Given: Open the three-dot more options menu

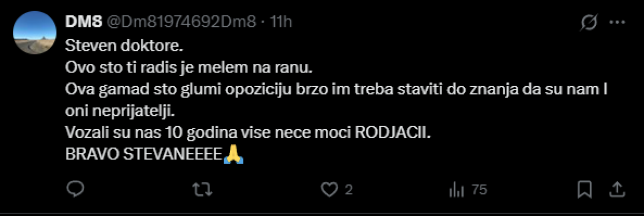Looking at the screenshot, I should [617, 23].
